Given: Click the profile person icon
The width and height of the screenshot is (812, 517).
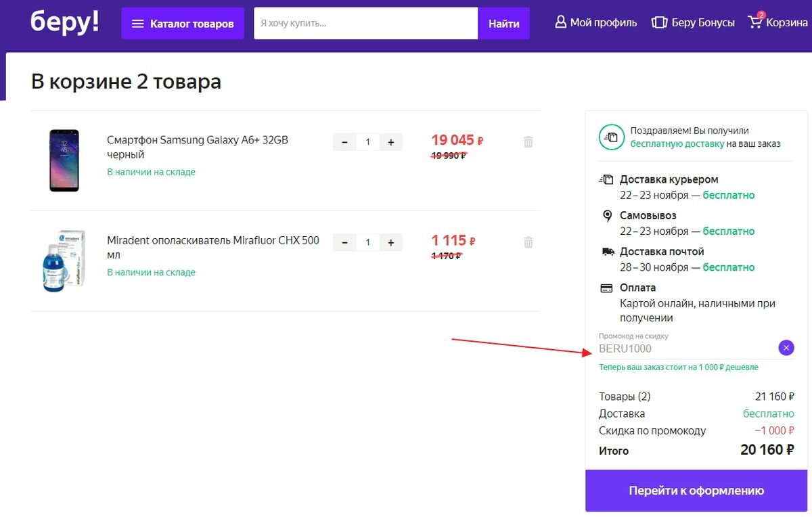Looking at the screenshot, I should tap(560, 22).
